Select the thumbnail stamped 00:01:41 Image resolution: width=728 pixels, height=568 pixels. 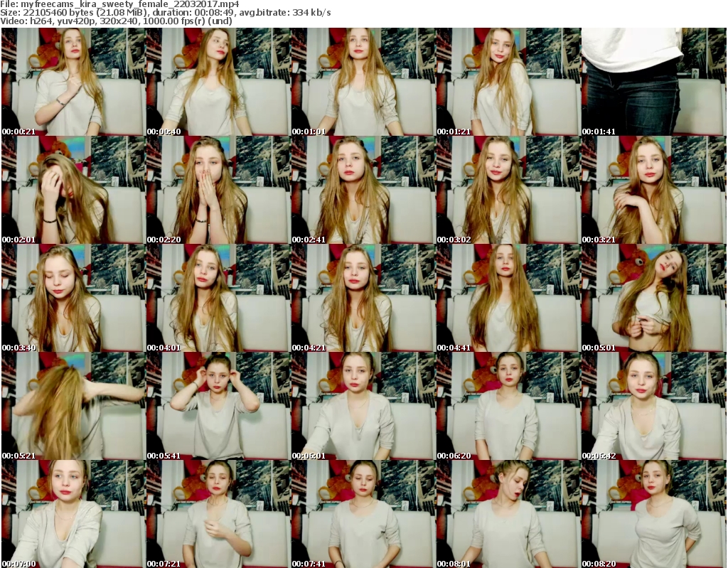point(653,82)
